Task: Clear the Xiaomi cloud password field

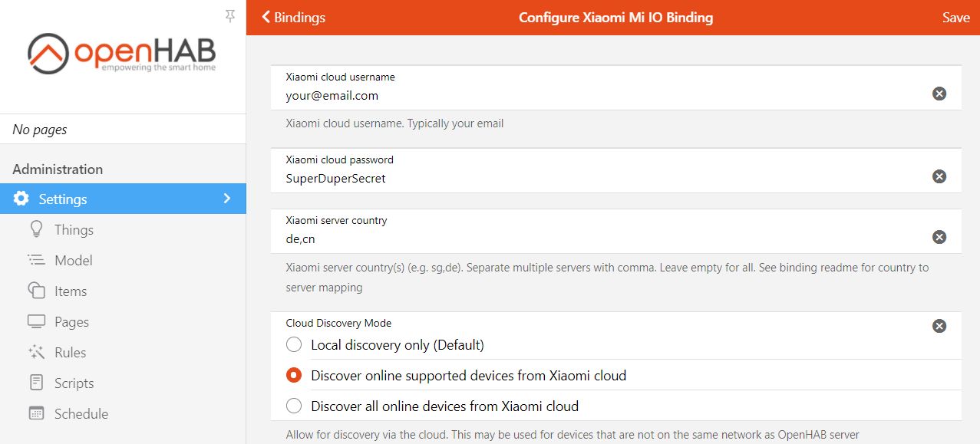Action: click(939, 176)
